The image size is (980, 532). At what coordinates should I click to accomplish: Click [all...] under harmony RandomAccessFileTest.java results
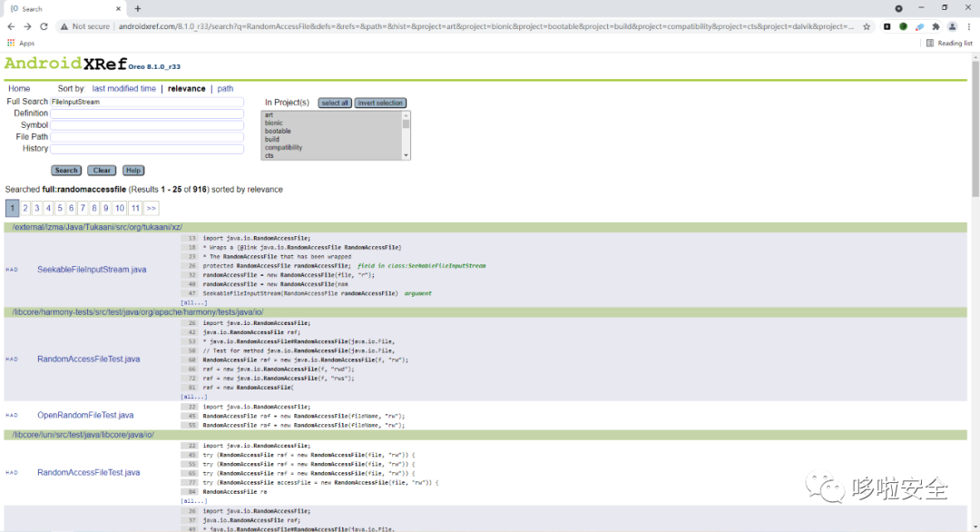194,397
